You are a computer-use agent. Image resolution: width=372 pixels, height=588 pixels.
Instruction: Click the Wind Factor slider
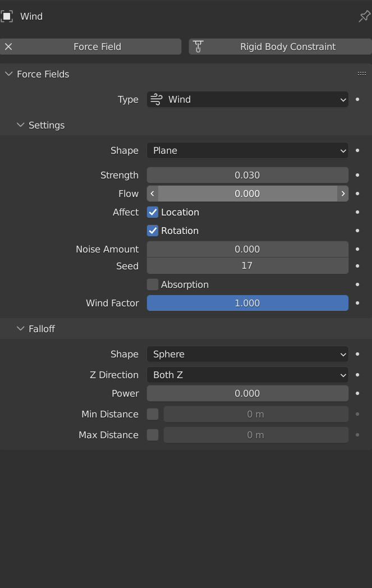point(247,303)
